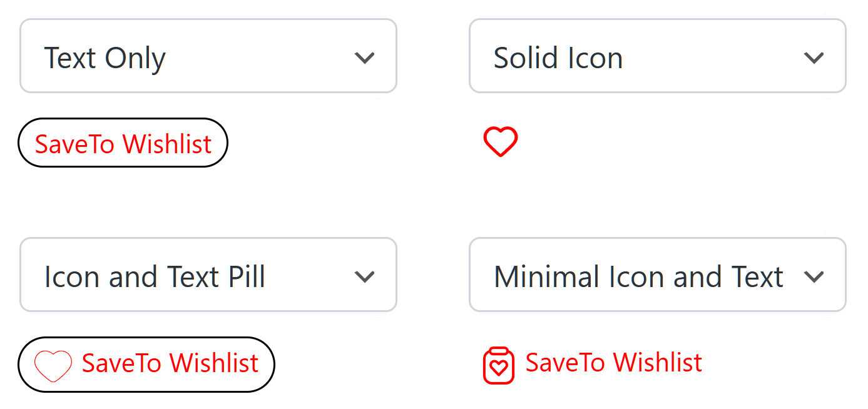
Task: Open the Icon and Text Pill dropdown
Action: click(208, 275)
